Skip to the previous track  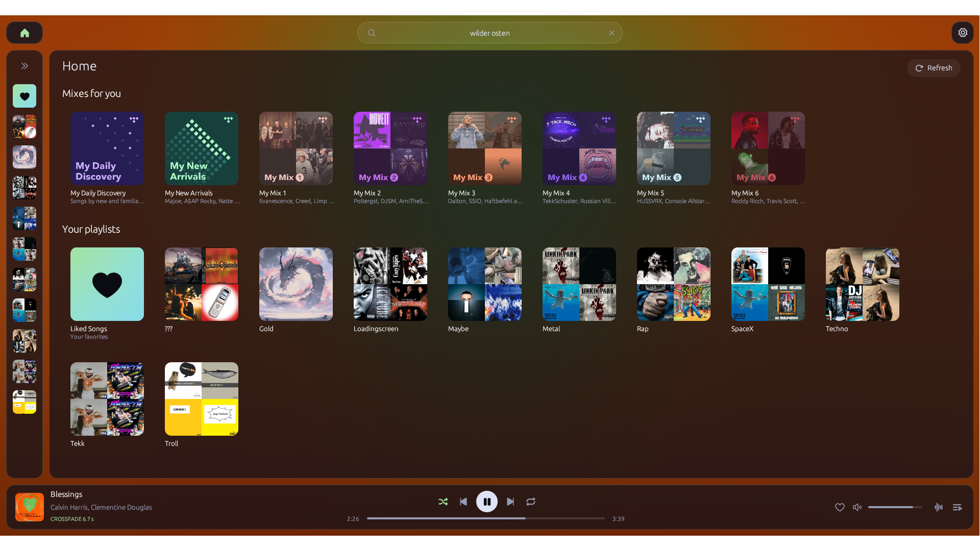(x=463, y=502)
